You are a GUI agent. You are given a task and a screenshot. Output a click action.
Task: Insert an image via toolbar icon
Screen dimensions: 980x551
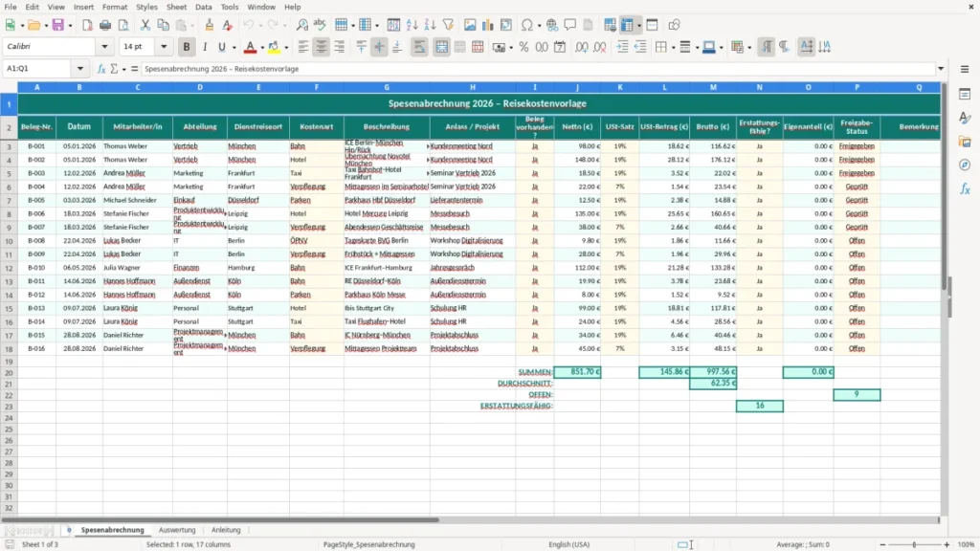coord(470,25)
